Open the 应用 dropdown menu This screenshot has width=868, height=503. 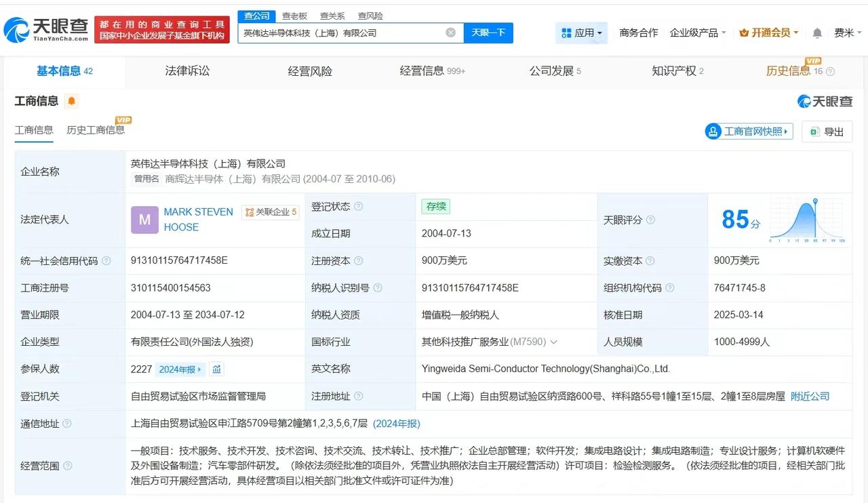pos(581,33)
